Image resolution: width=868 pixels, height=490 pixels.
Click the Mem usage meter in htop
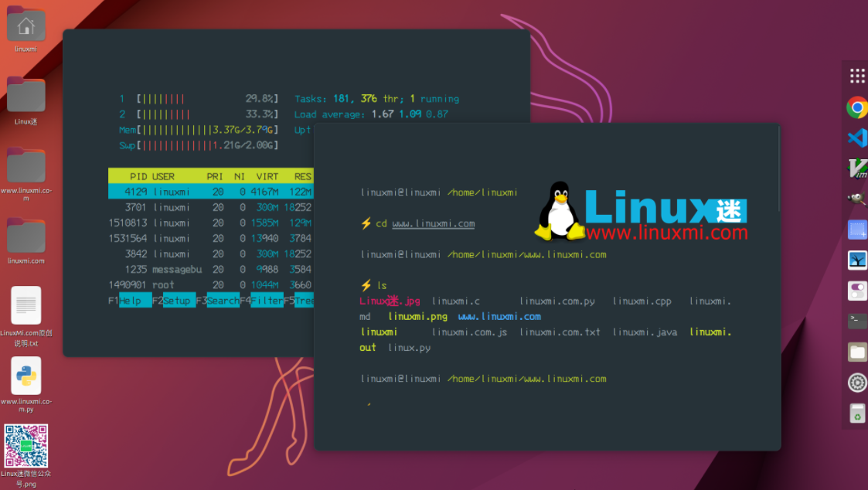tap(199, 130)
